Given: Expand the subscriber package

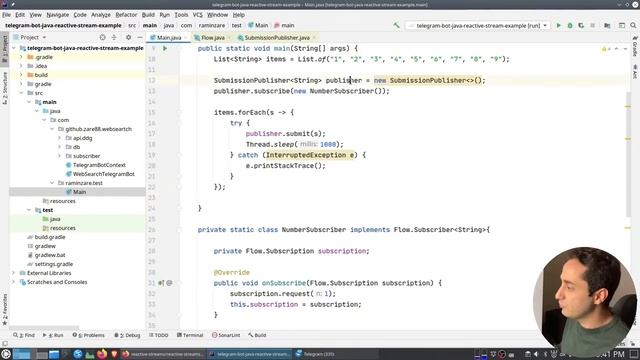Looking at the screenshot, I should pyautogui.click(x=60, y=156).
